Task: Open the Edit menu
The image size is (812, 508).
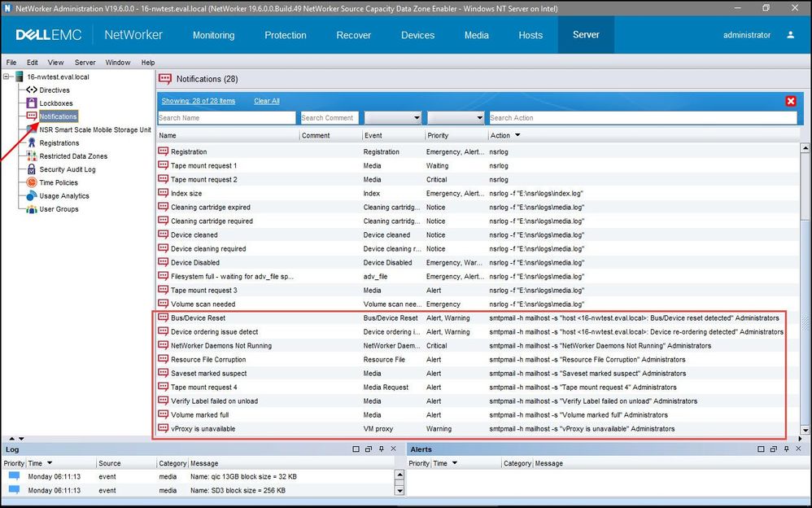Action: pos(32,62)
